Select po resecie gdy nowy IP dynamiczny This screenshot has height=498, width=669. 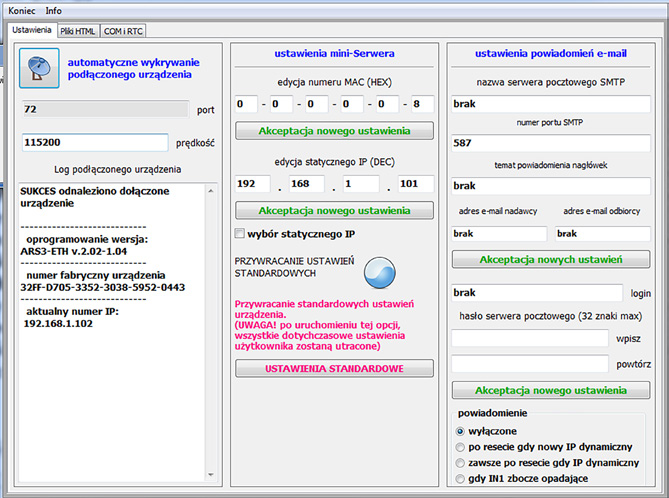coord(460,447)
